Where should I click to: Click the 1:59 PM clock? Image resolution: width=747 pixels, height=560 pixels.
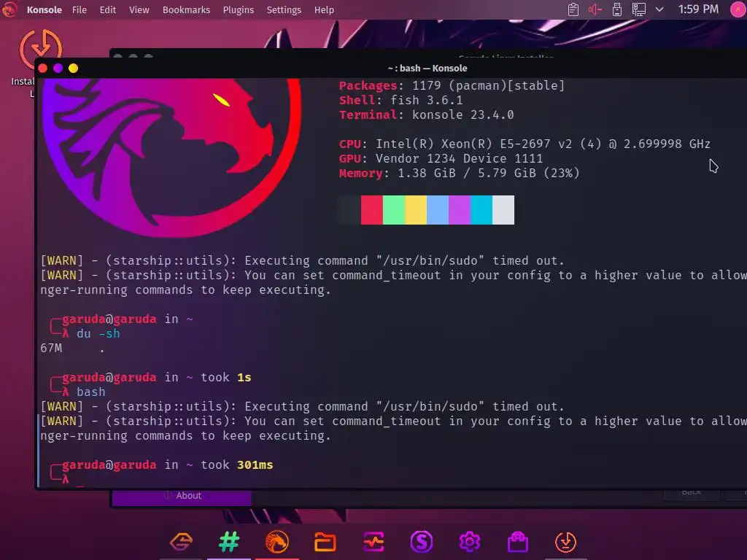click(698, 9)
